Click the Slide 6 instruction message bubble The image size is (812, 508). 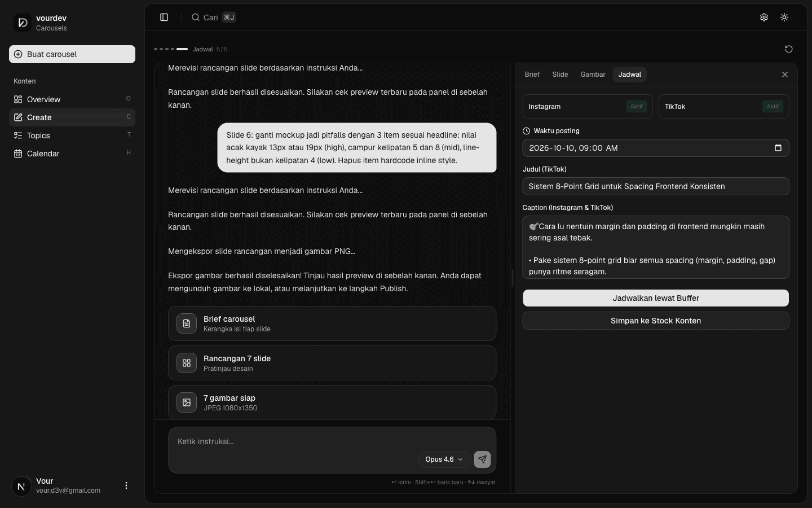coord(357,148)
